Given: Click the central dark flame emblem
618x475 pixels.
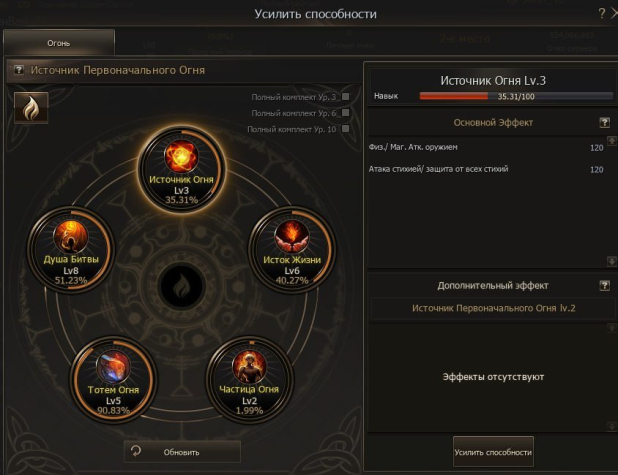Looking at the screenshot, I should [x=182, y=287].
